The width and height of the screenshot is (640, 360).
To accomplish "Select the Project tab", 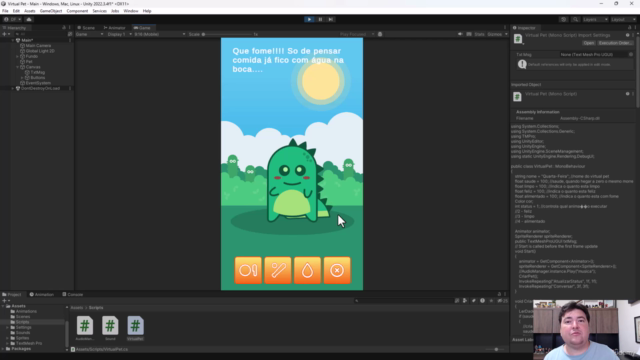I will [12, 294].
